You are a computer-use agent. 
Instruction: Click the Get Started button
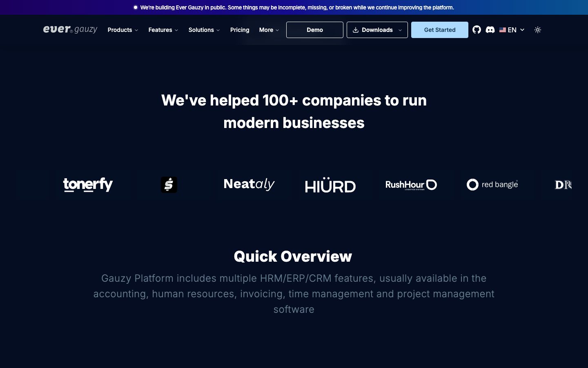click(440, 30)
